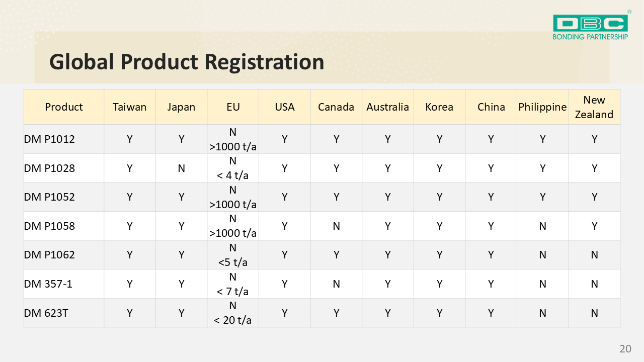
Task: Click the EU cell reading N <5 t/a
Action: click(x=233, y=255)
